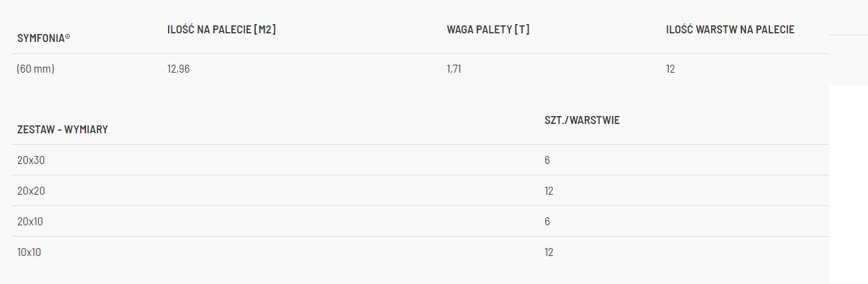This screenshot has height=284, width=868.
Task: Select the 1,71 pallet weight value
Action: [454, 69]
